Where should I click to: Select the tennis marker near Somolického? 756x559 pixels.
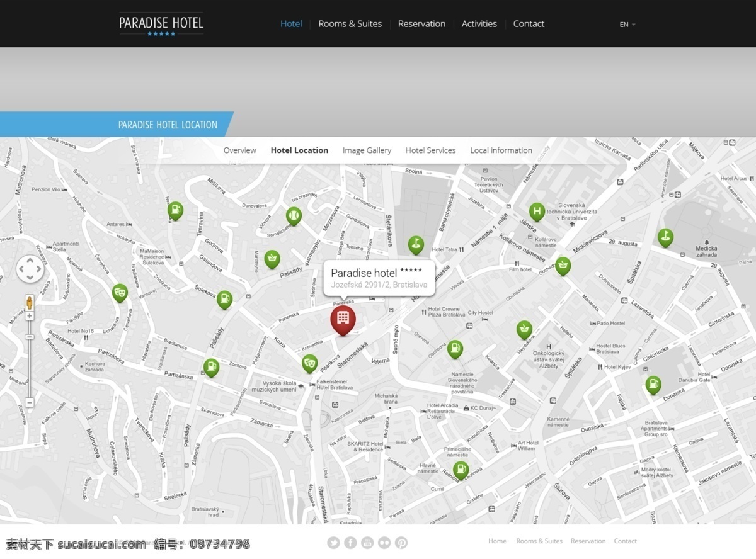pos(294,215)
